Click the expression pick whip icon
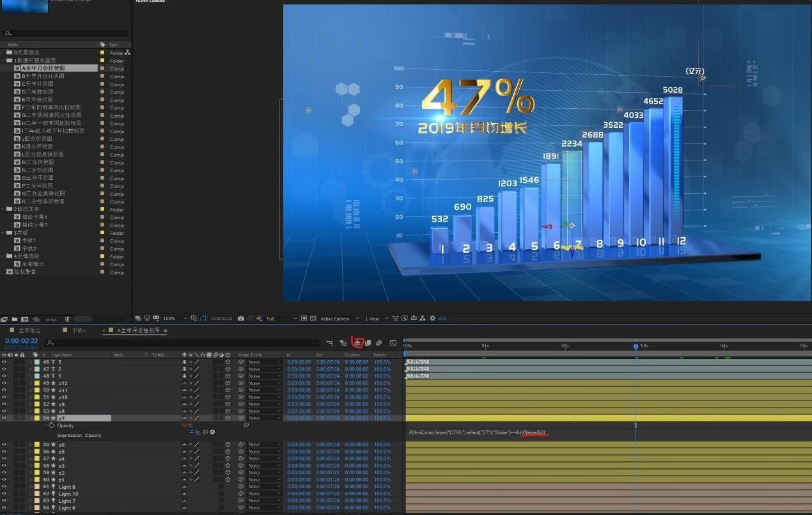This screenshot has width=812, height=515. 205,432
